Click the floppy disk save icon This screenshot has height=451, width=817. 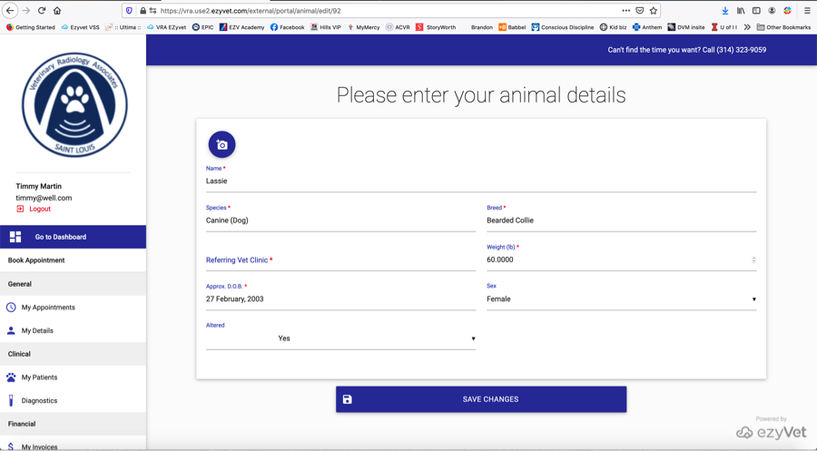point(347,399)
